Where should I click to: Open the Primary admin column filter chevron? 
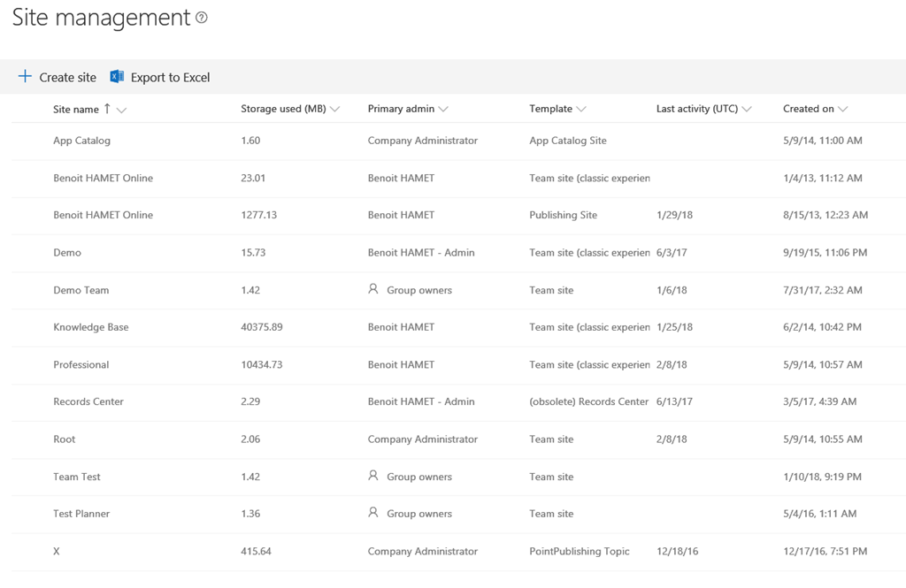click(443, 110)
